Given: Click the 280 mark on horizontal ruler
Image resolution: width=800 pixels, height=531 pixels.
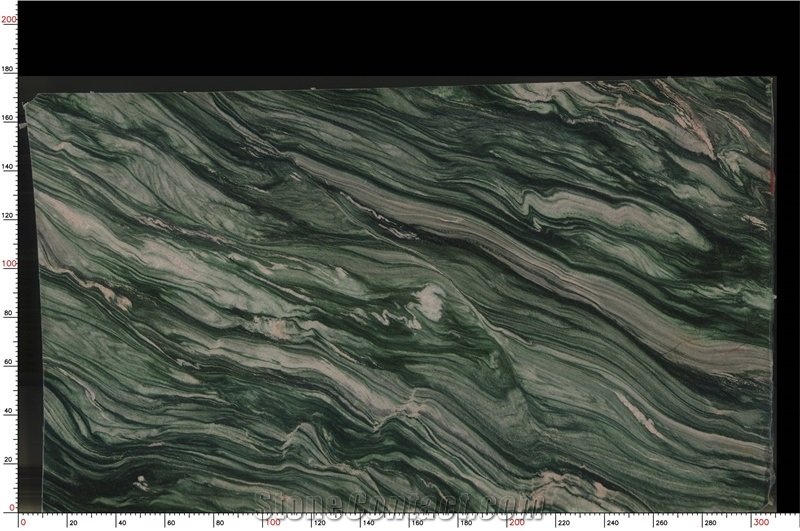Looking at the screenshot, I should tap(710, 523).
